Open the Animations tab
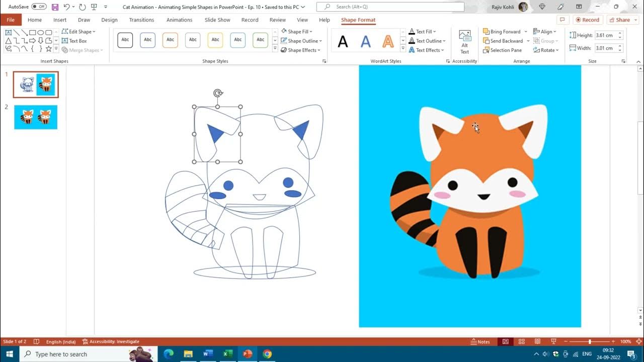Viewport: 644px width, 362px height. 179,20
